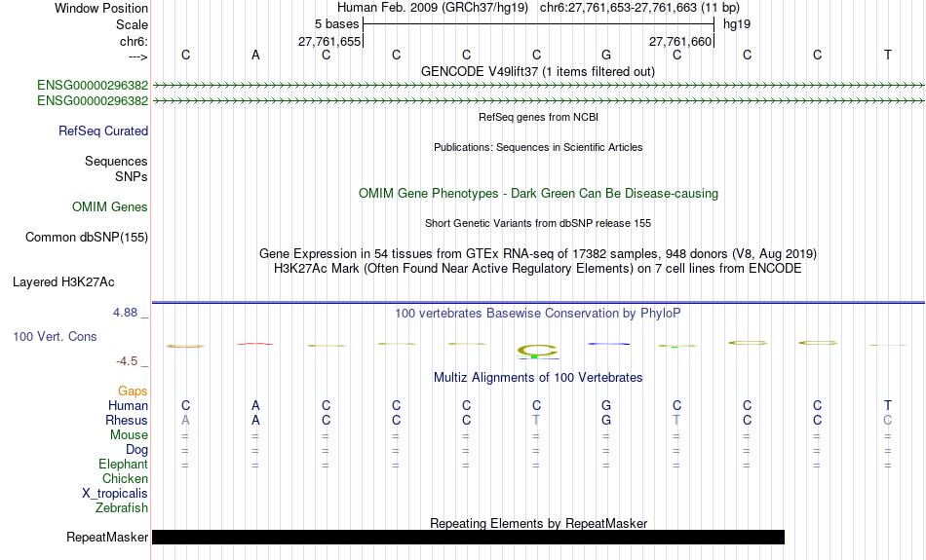Click the Mouse species row label

(x=129, y=435)
